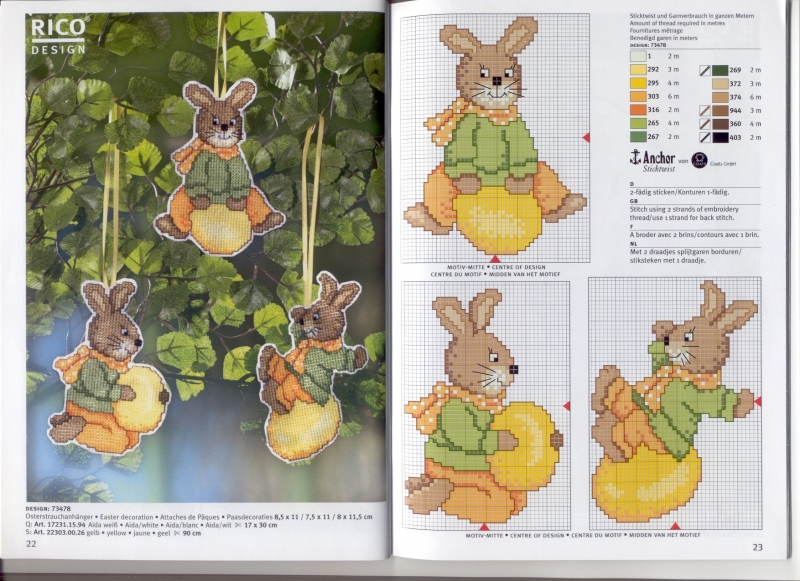Image resolution: width=800 pixels, height=581 pixels.
Task: Choose the white thread swatch numbered 1
Action: (638, 58)
